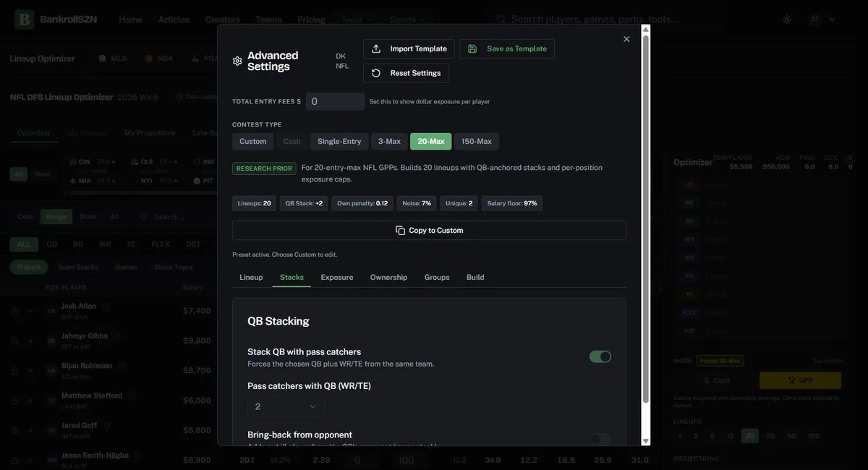Screen dimensions: 868x470
Task: Open the Build settings tab
Action: pyautogui.click(x=475, y=278)
